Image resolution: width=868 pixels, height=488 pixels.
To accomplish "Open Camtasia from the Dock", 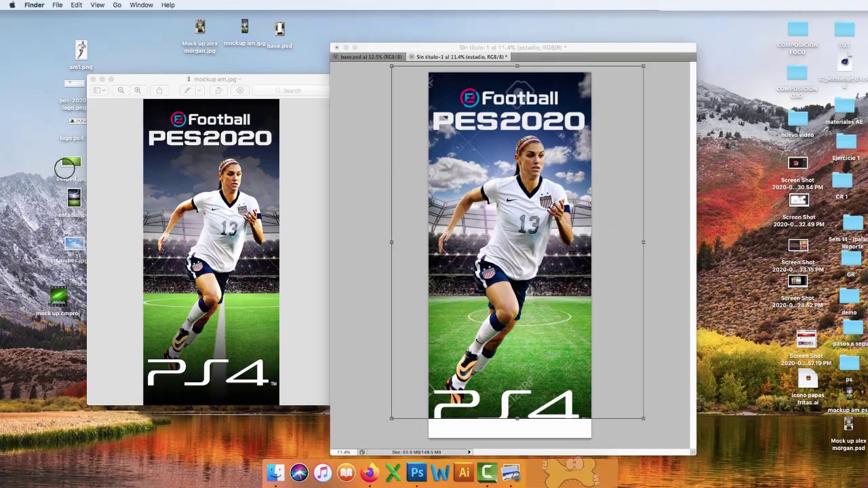I will pyautogui.click(x=488, y=472).
